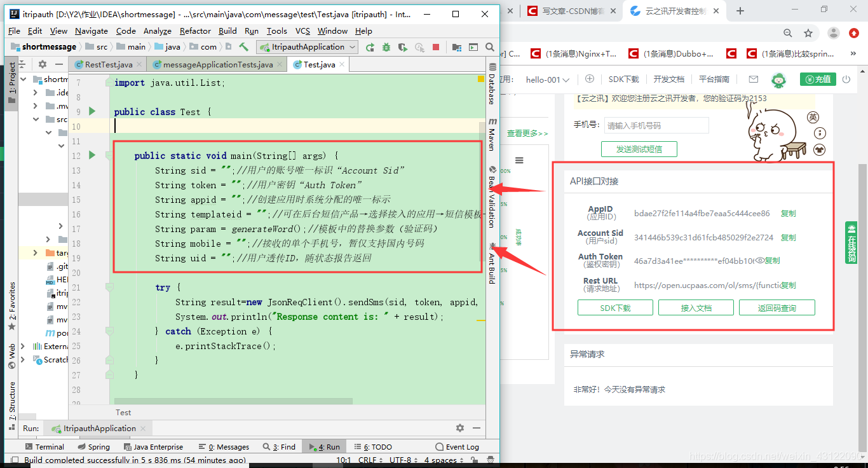The image size is (868, 468).
Task: Collapse the src folder in project tree
Action: tap(36, 120)
